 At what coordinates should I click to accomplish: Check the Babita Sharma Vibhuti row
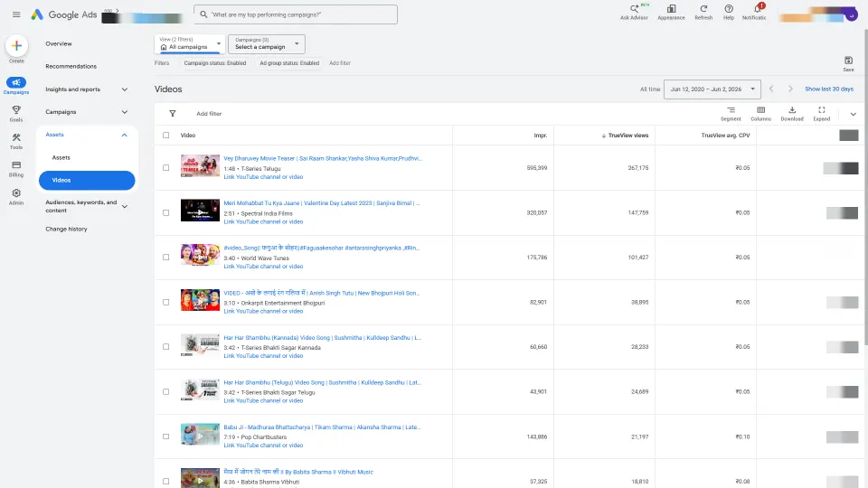coord(166,481)
